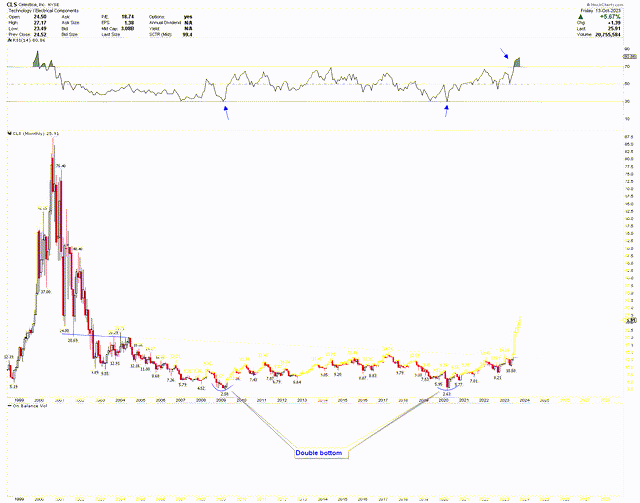The image size is (640, 503).
Task: Click the Options value 'yes'
Action: click(188, 17)
